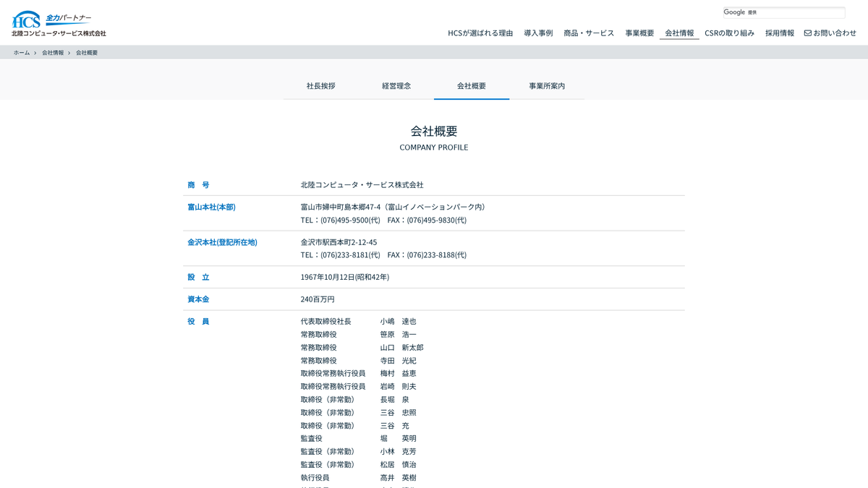
Task: Click the title 代表取締役社長
Action: click(x=326, y=321)
